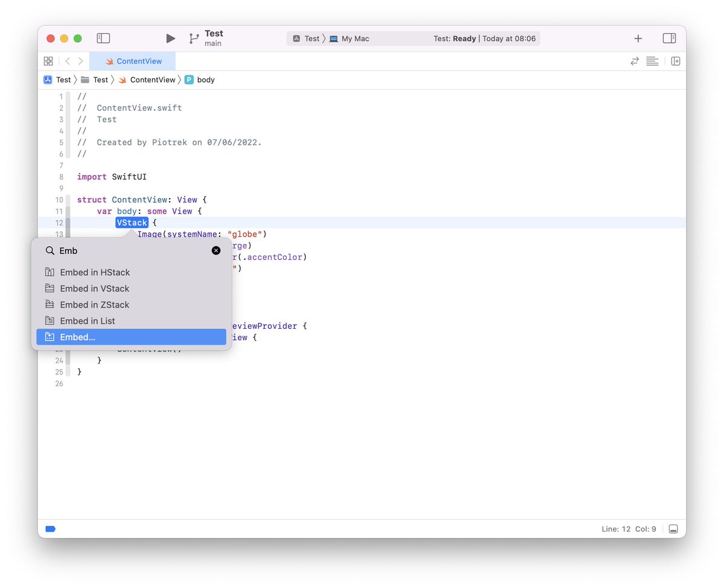Click the Swift icon in ContentView tab

coord(109,61)
